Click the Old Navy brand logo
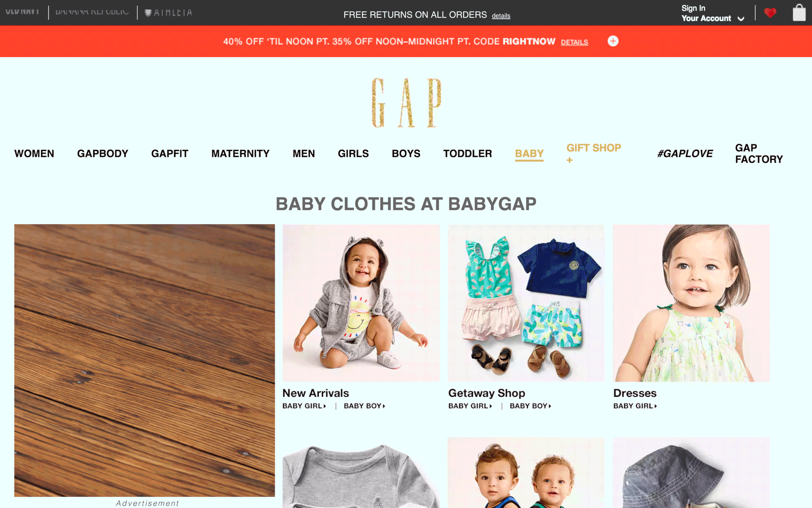Viewport: 812px width, 508px height. click(22, 11)
